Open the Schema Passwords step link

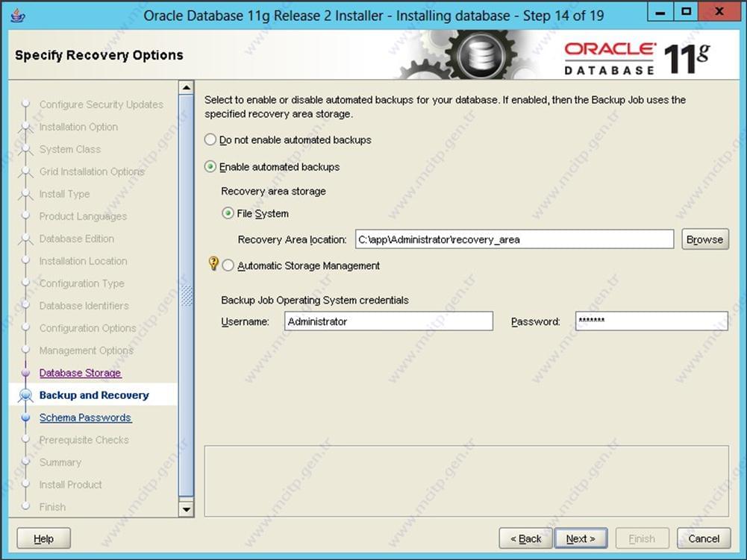tap(85, 418)
